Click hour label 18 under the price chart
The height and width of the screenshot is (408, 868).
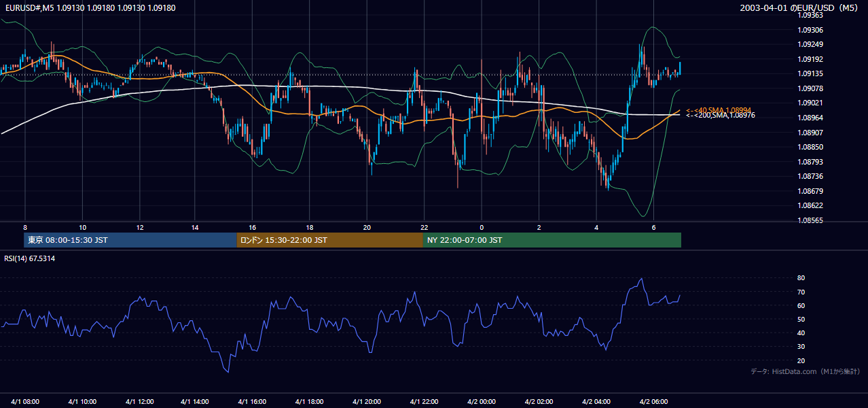(x=309, y=227)
